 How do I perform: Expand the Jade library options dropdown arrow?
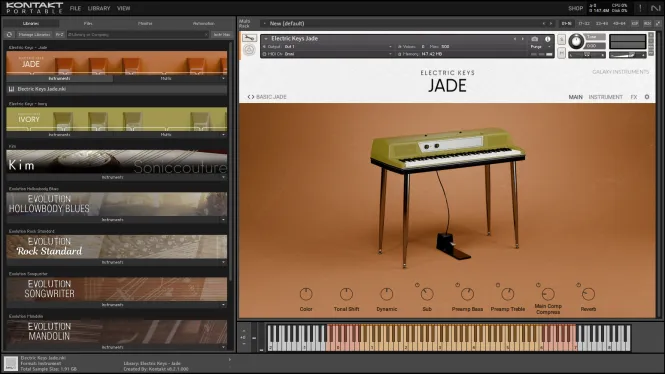coord(223,78)
